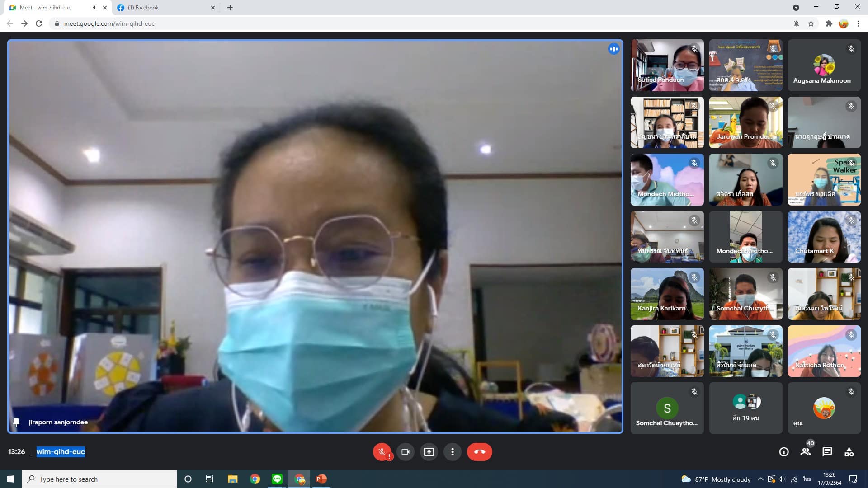This screenshot has width=868, height=488.
Task: Bookmark this page with star icon
Action: pos(811,23)
